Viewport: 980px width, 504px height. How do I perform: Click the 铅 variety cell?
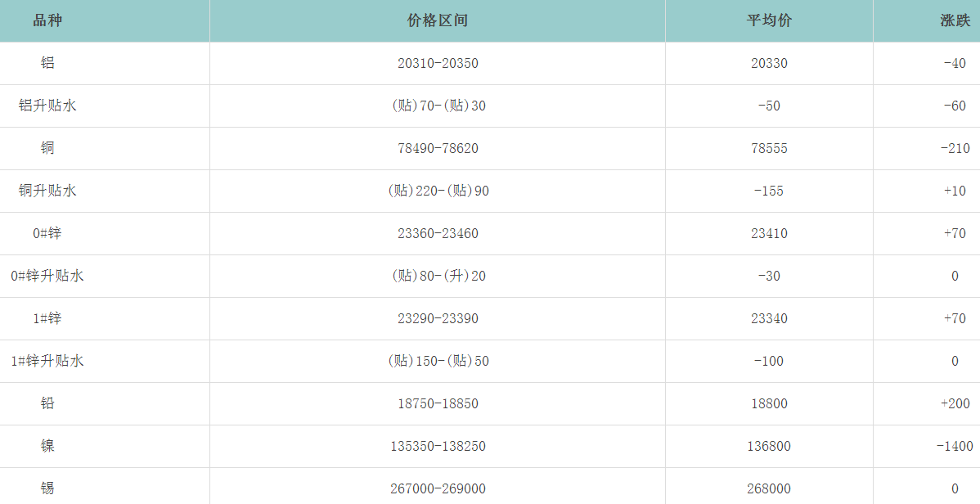[47, 403]
